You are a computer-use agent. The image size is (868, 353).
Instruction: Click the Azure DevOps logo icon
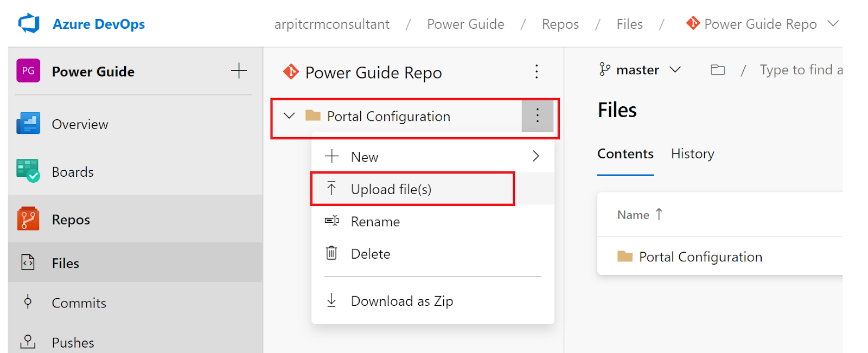[x=29, y=24]
